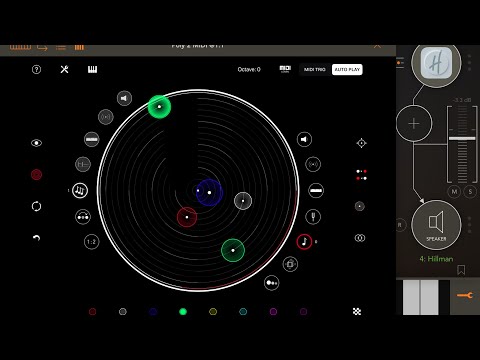This screenshot has height=360, width=480.
Task: Click the SPEAKER output node
Action: 436,225
